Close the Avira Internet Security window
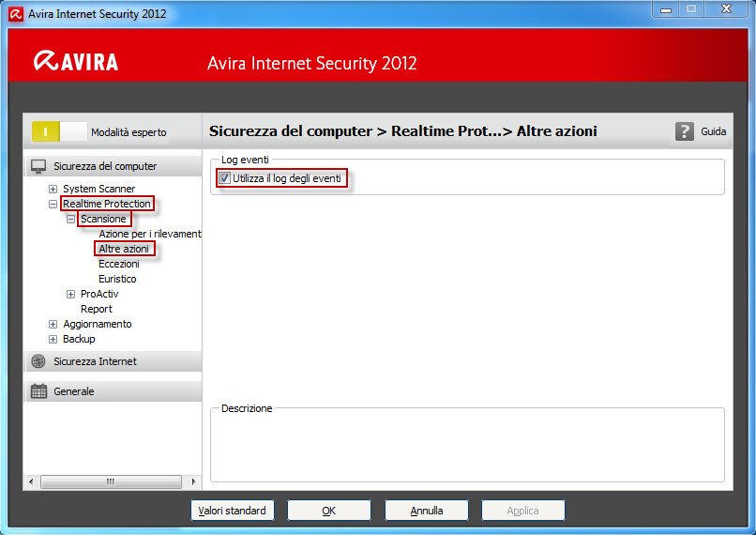Screen dimensions: 756x535 (x=726, y=9)
